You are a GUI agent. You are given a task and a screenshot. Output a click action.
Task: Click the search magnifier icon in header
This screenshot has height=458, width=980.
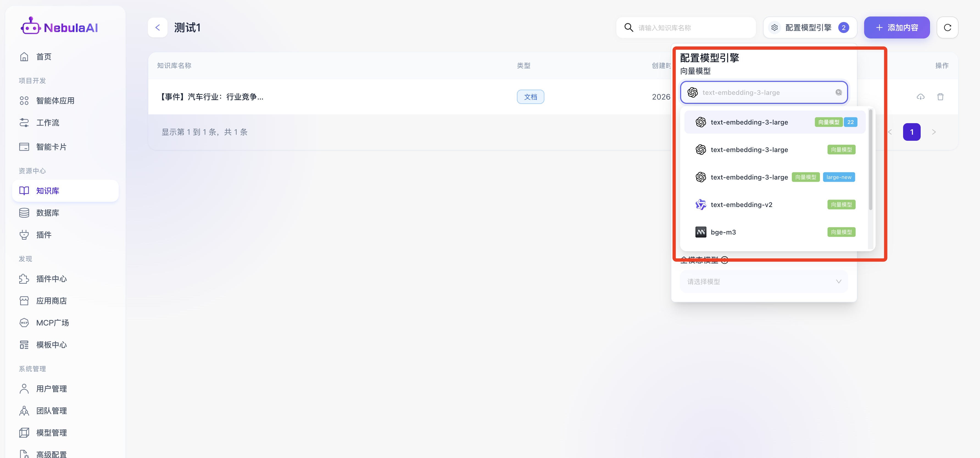click(629, 27)
